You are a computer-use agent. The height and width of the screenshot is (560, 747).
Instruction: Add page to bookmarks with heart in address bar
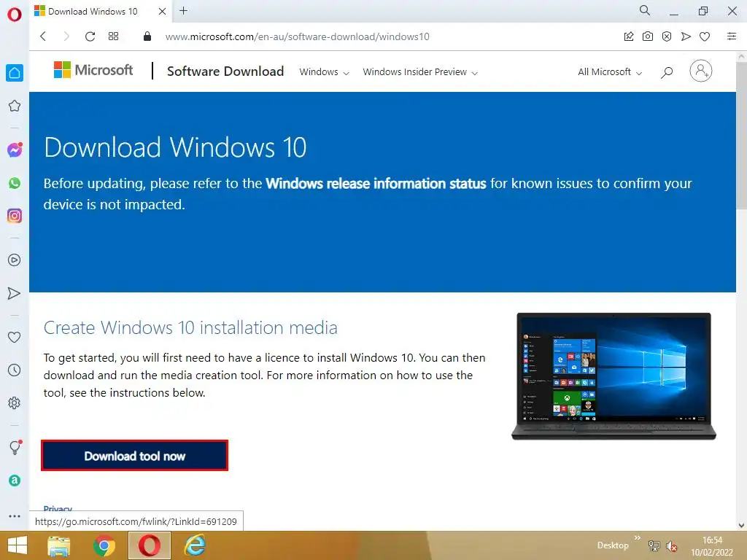pyautogui.click(x=705, y=36)
